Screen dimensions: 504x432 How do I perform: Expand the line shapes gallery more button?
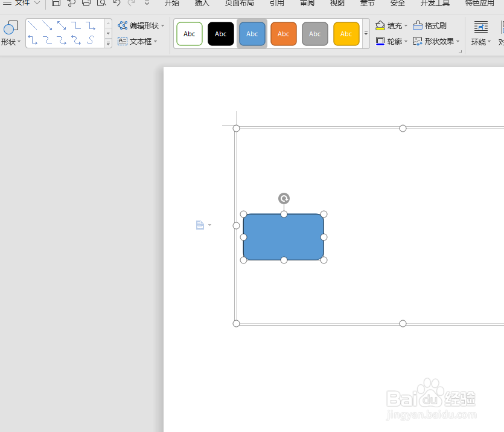[108, 44]
